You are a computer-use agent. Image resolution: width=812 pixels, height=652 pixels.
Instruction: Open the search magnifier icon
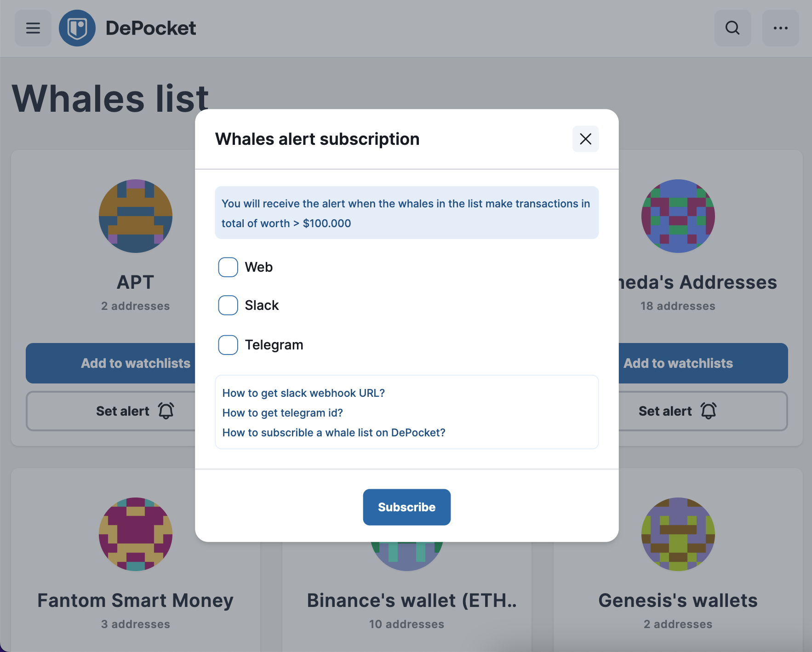click(732, 28)
